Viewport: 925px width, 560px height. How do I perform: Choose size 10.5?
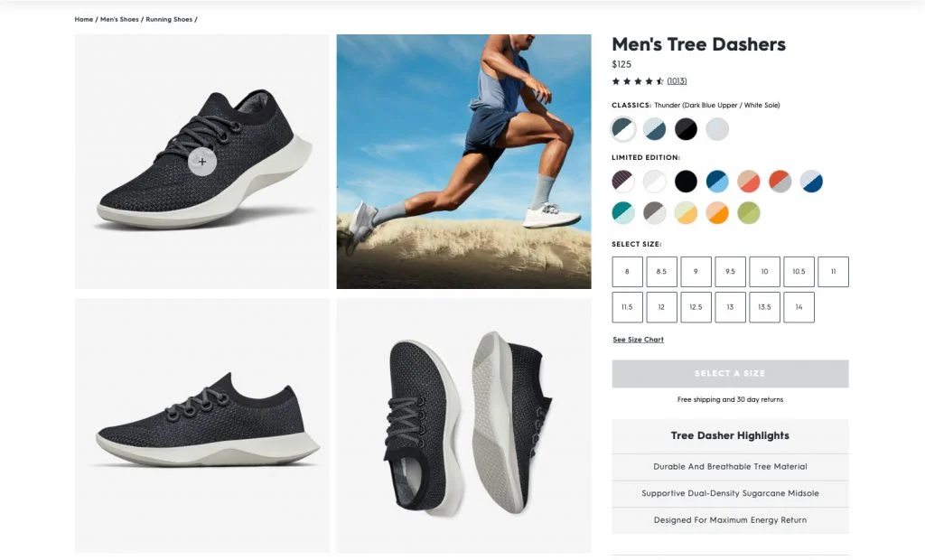(x=799, y=272)
